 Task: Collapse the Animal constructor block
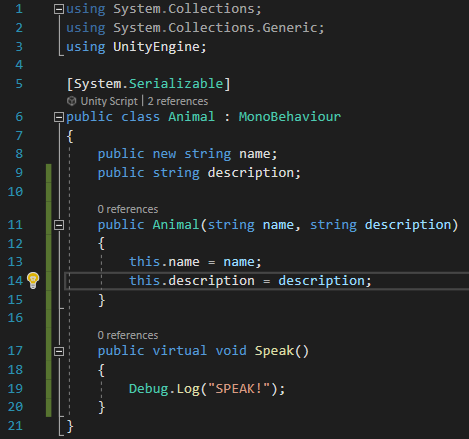(59, 225)
